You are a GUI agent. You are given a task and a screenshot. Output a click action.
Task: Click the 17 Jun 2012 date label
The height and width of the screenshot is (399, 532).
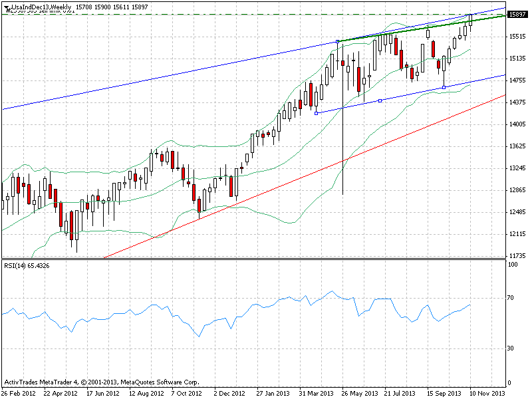[103, 394]
